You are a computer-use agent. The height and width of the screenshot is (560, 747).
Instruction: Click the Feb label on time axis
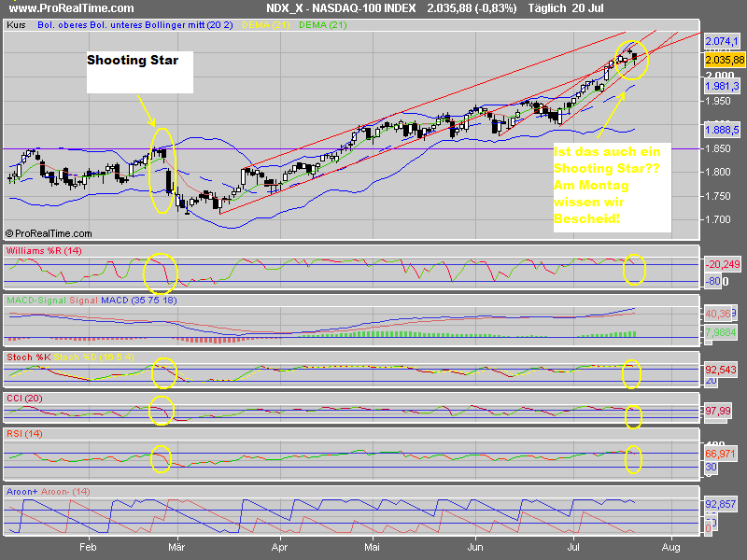(88, 547)
